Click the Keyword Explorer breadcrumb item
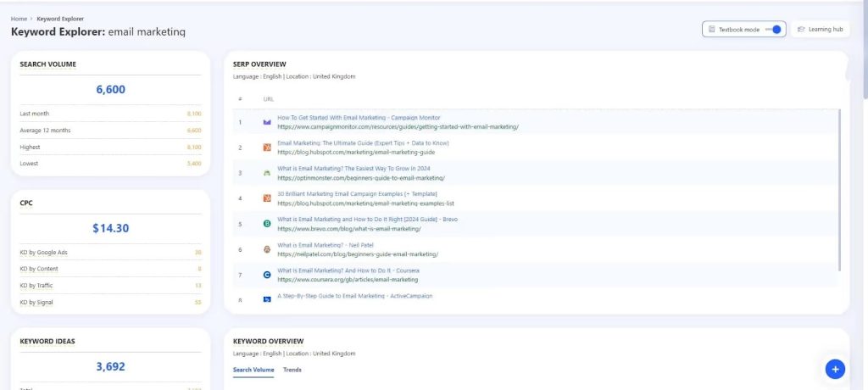 60,18
